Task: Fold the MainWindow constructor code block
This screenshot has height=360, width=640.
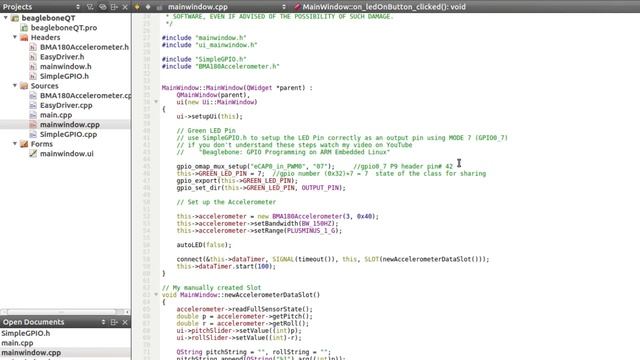Action: 156,102
